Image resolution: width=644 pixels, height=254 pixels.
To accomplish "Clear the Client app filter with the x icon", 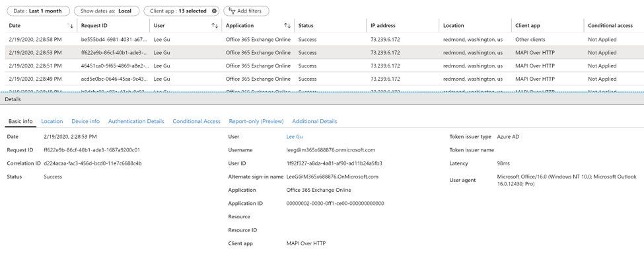I will pos(214,11).
